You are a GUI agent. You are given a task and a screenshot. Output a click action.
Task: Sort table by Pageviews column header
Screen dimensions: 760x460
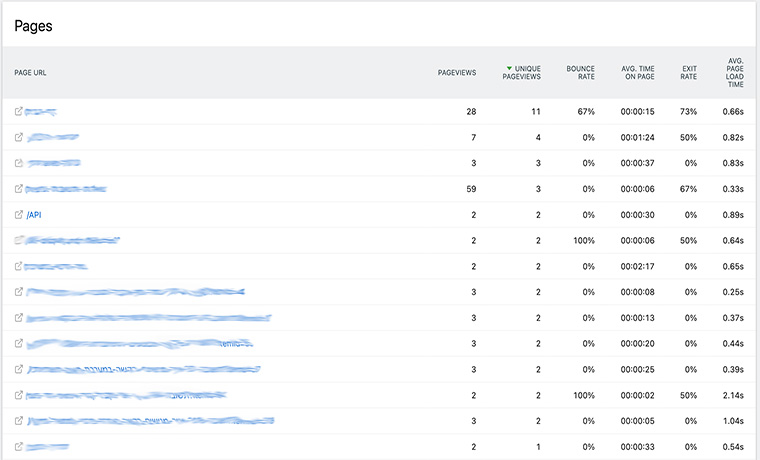[x=457, y=73]
